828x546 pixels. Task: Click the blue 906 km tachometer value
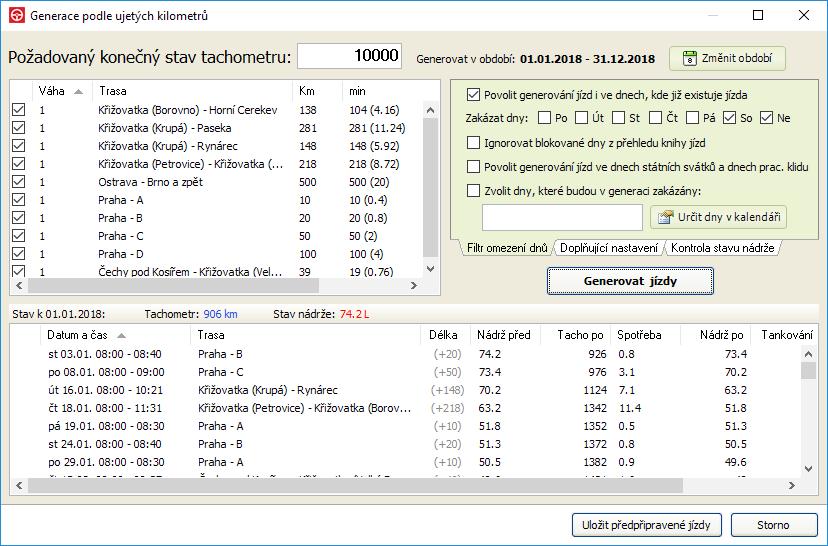pyautogui.click(x=221, y=314)
